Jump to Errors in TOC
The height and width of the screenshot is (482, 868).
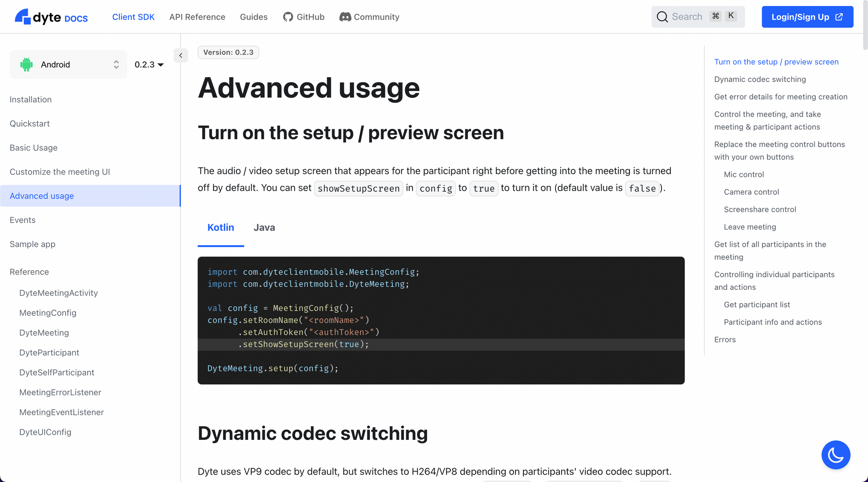coord(725,340)
